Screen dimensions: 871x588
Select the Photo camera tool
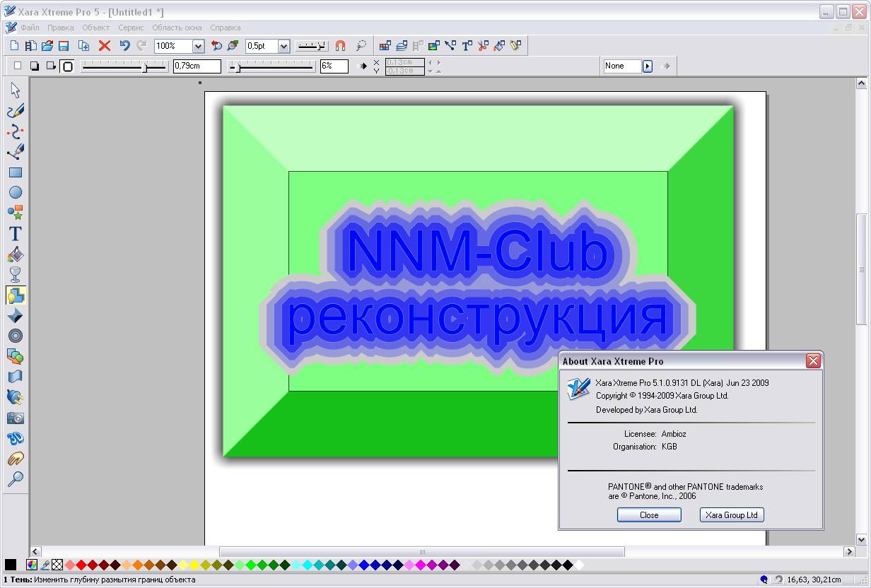point(16,418)
